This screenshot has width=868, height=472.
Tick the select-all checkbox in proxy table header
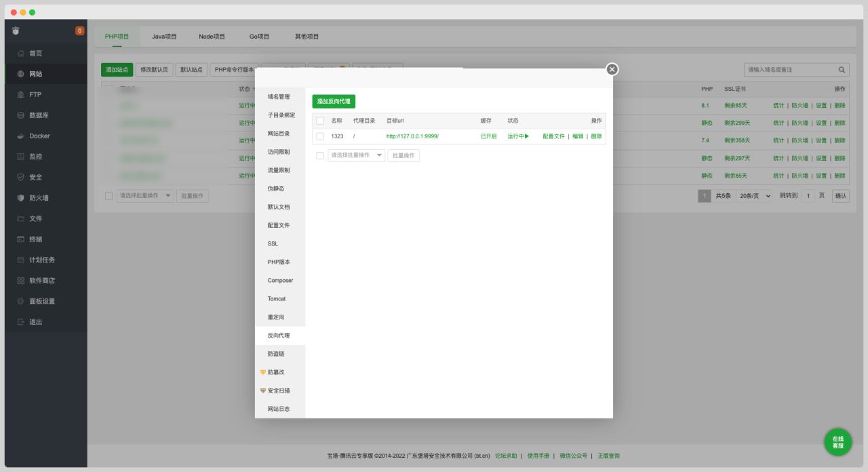320,121
